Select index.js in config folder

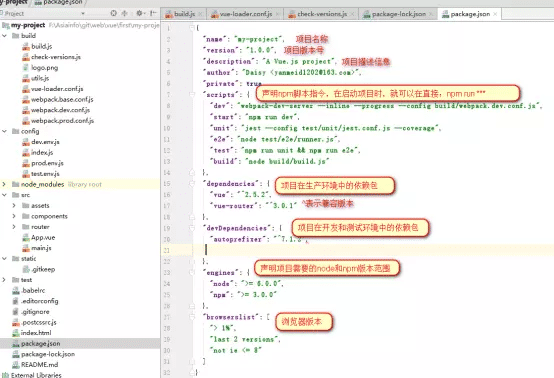click(38, 152)
